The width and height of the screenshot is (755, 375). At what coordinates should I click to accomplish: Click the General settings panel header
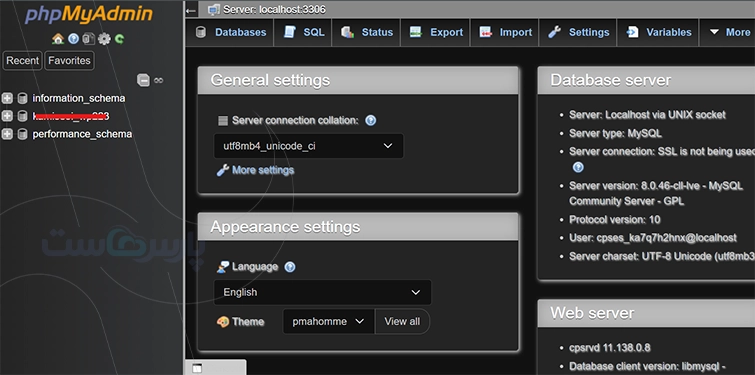(358, 80)
